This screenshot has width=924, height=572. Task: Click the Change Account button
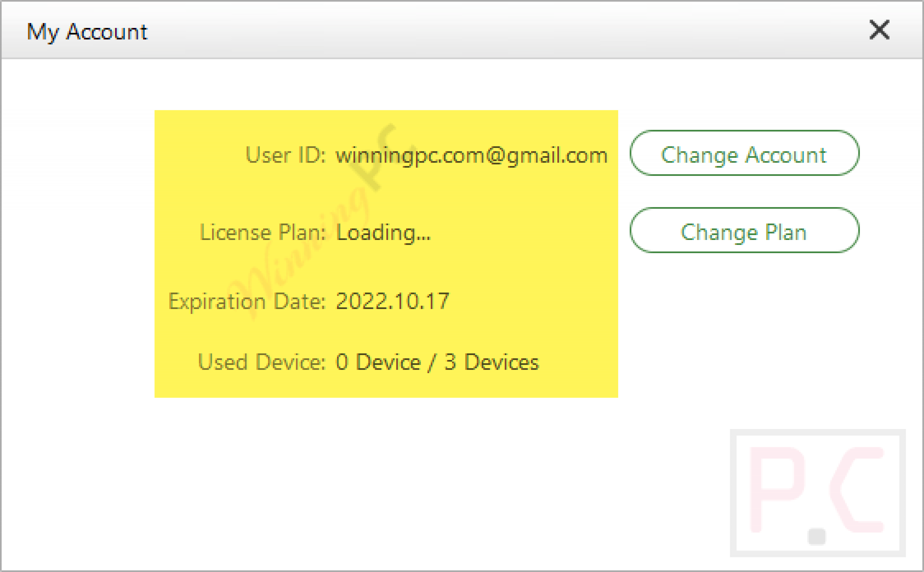click(x=744, y=153)
